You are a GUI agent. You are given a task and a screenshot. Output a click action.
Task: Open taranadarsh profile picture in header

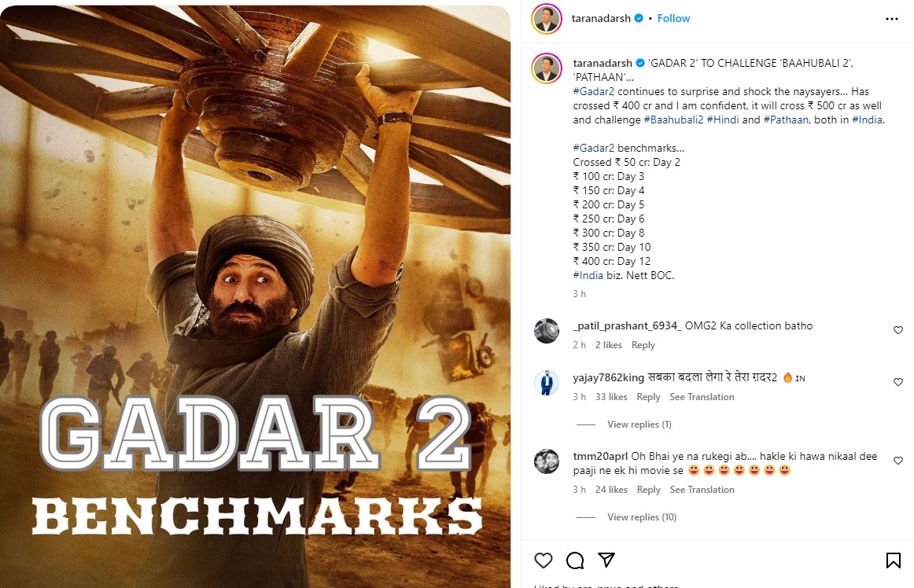pos(547,19)
